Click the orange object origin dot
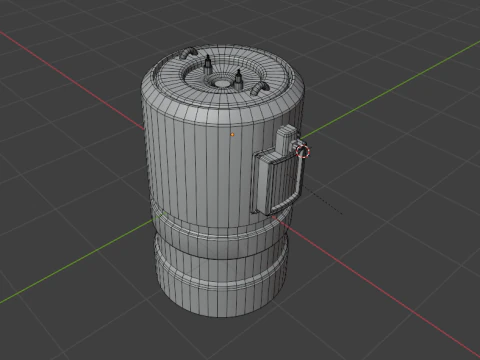 (x=232, y=135)
